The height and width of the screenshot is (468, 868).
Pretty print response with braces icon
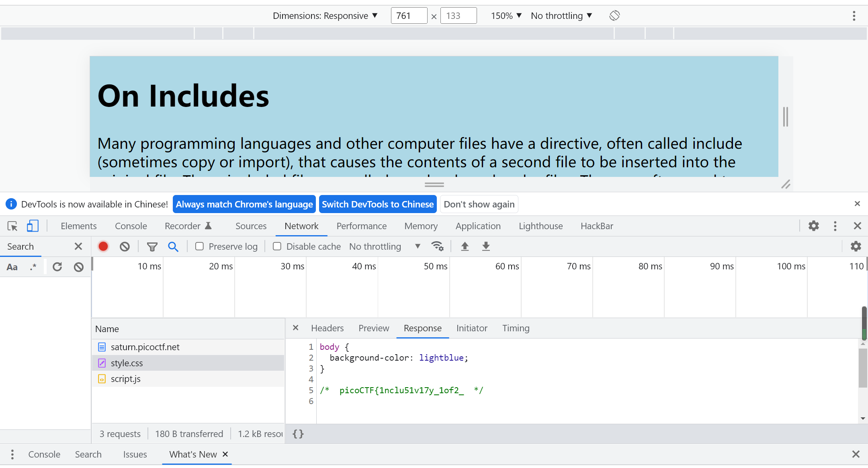tap(298, 434)
